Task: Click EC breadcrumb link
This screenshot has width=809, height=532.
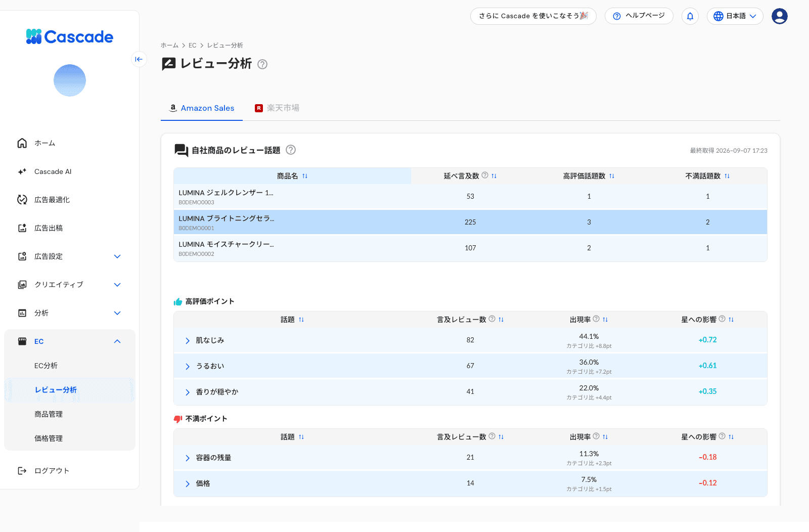Action: pyautogui.click(x=193, y=46)
